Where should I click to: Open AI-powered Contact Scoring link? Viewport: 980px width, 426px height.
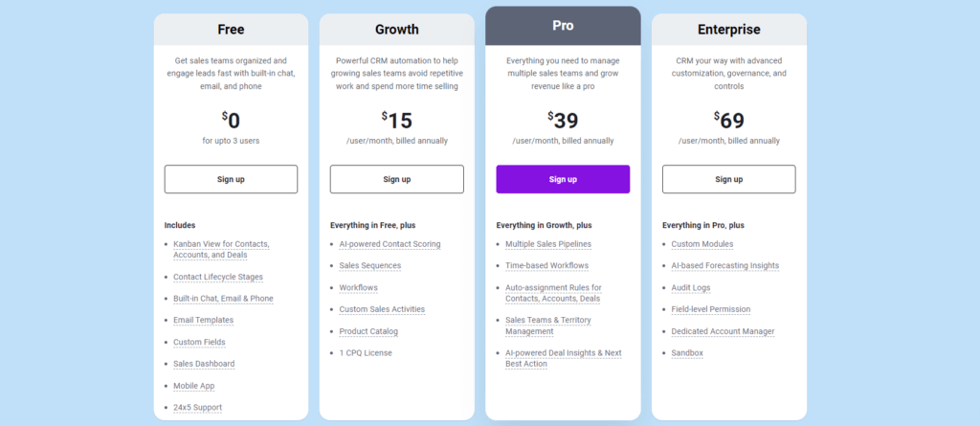pyautogui.click(x=390, y=244)
